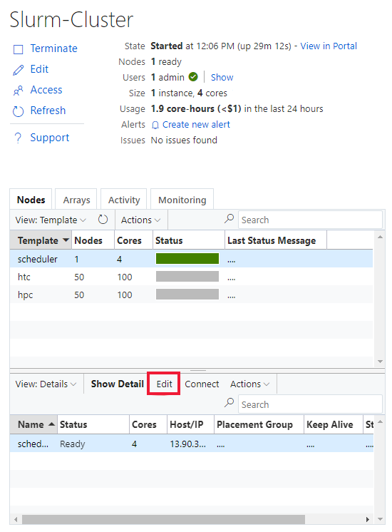Click the magnifier icon in lower search

pyautogui.click(x=229, y=403)
